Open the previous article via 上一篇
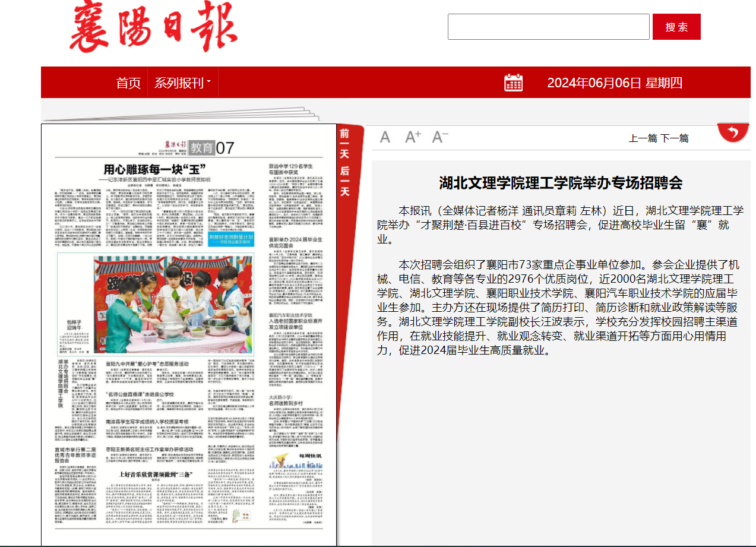The height and width of the screenshot is (547, 756). 643,138
